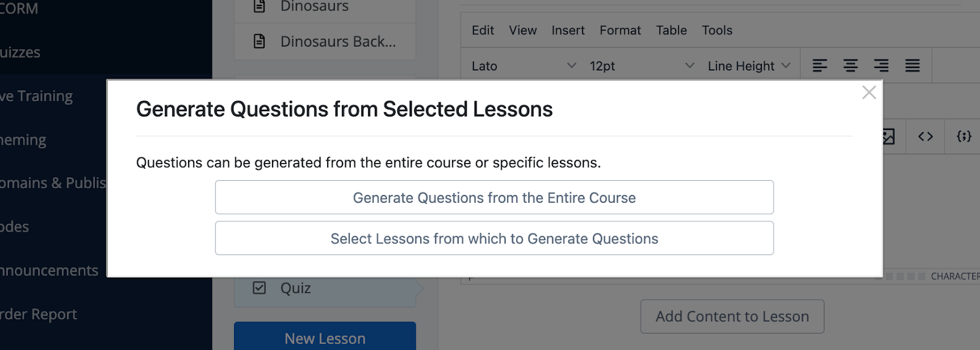
Task: Generate questions from the entire course
Action: pos(494,197)
